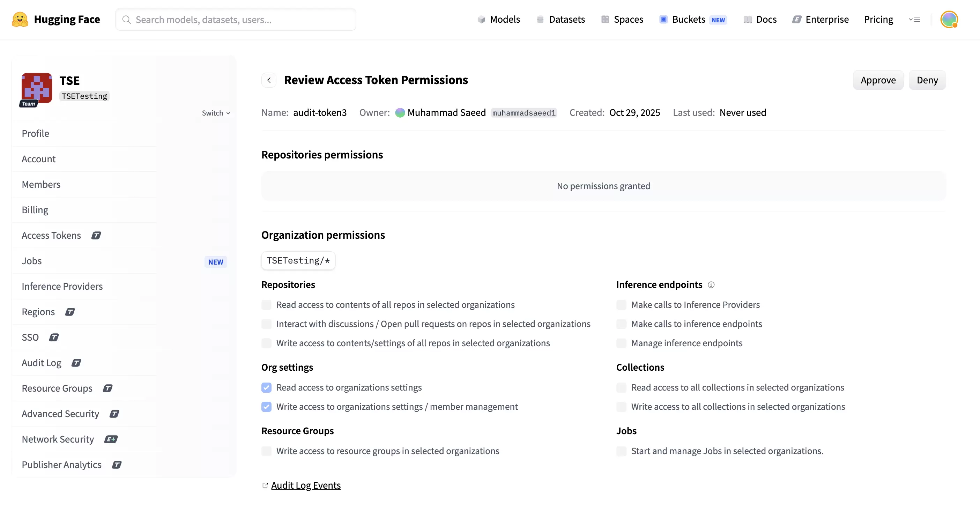
Task: Click the TSE organization avatar
Action: pos(37,88)
